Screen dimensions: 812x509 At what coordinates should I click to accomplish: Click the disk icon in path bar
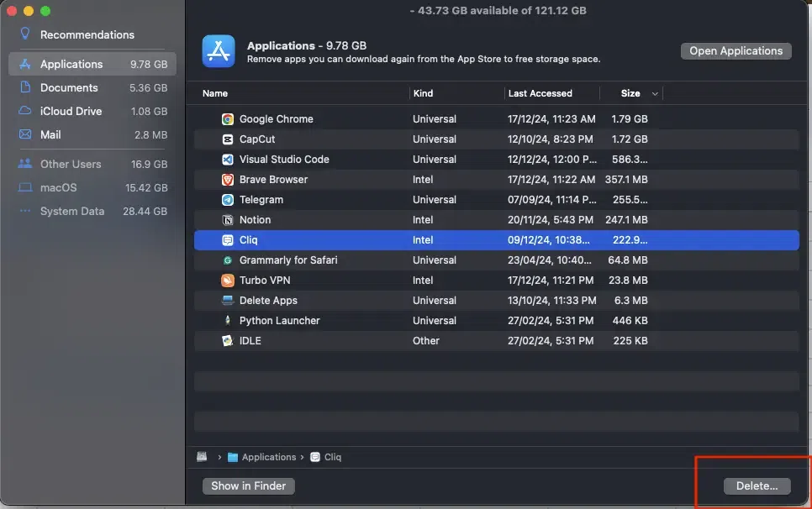[x=202, y=457]
